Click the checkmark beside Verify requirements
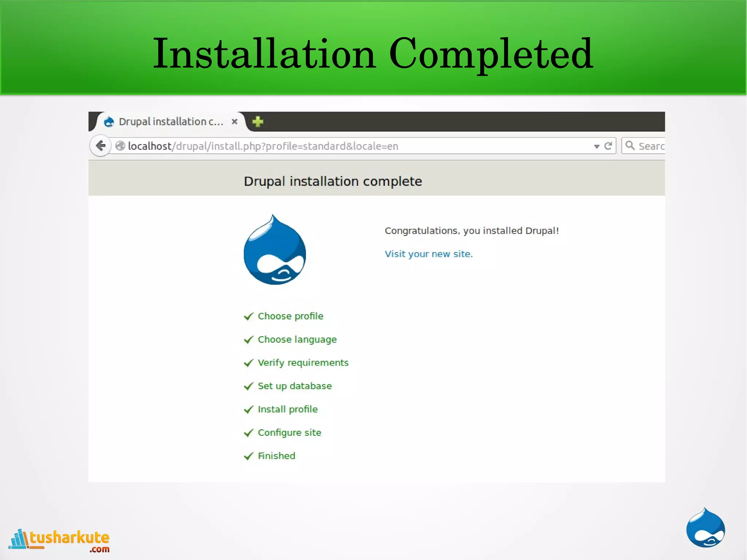Viewport: 747px width, 560px height. pos(248,363)
